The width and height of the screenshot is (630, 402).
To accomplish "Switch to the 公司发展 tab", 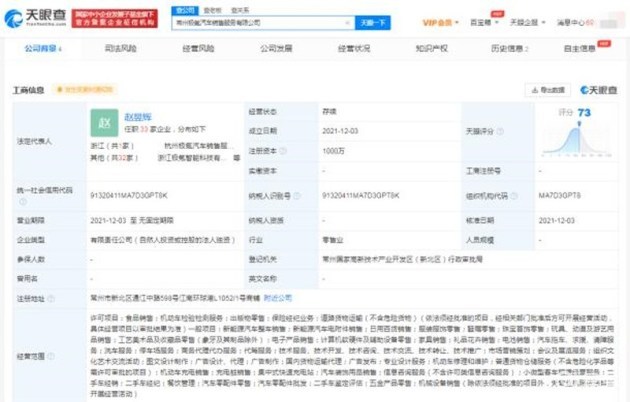I will [x=276, y=49].
